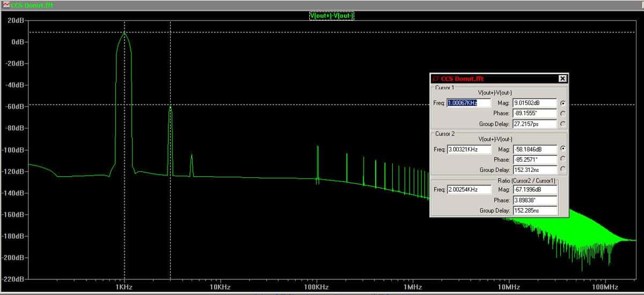This screenshot has height=295, width=644.
Task: Click Cursor 2 Phase field -85.2571°
Action: point(535,159)
